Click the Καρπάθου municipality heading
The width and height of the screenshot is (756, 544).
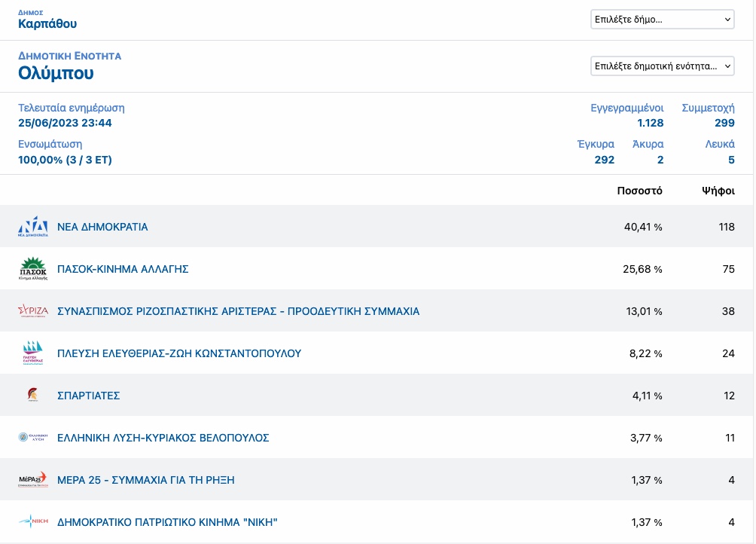47,23
